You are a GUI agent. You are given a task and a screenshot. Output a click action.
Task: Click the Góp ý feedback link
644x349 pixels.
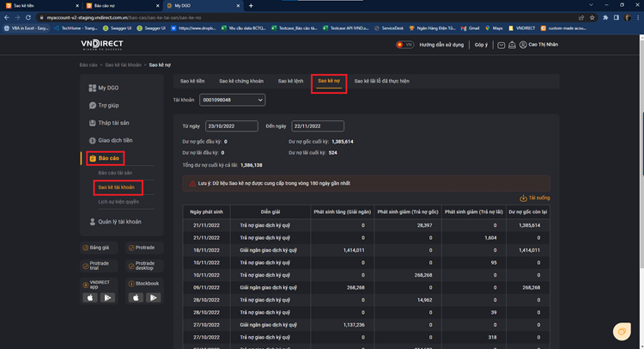pyautogui.click(x=481, y=45)
